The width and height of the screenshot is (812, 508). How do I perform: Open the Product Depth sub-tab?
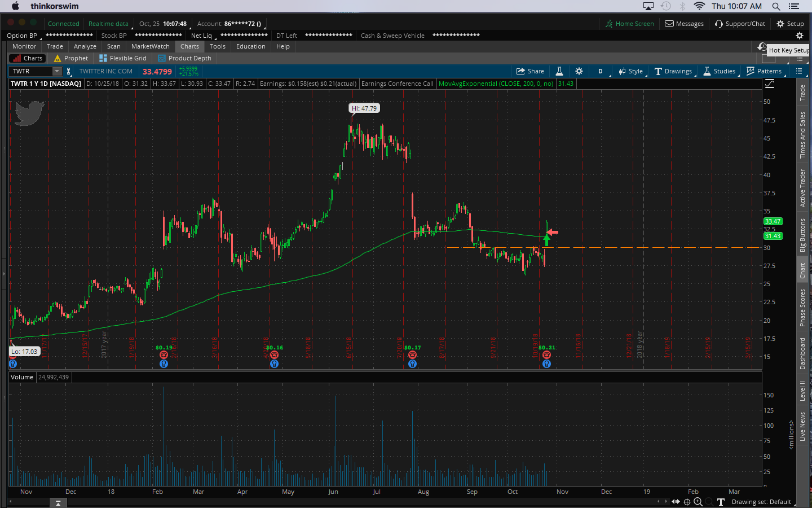point(185,58)
